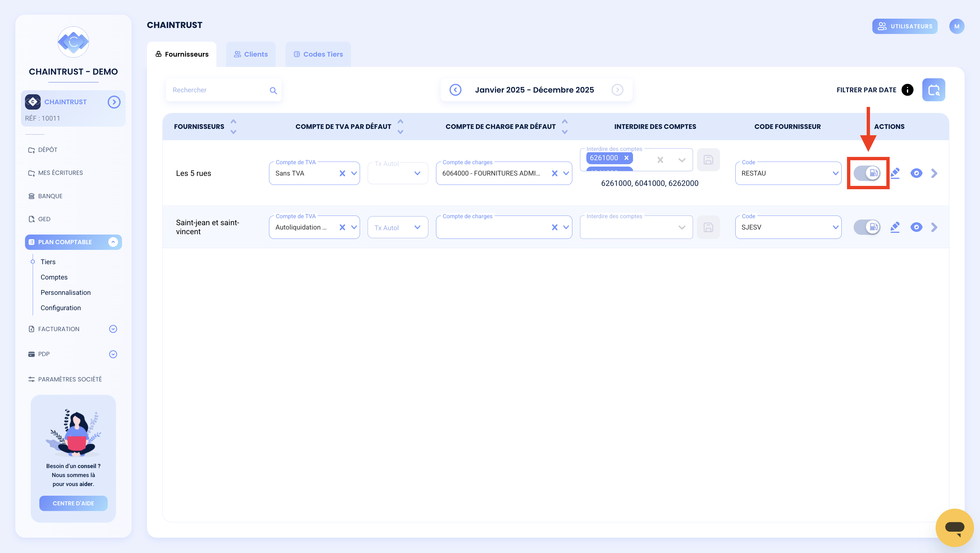The height and width of the screenshot is (553, 980).
Task: Click the forbidden accounts text 6261000, 6041000, 6262000
Action: (x=649, y=183)
